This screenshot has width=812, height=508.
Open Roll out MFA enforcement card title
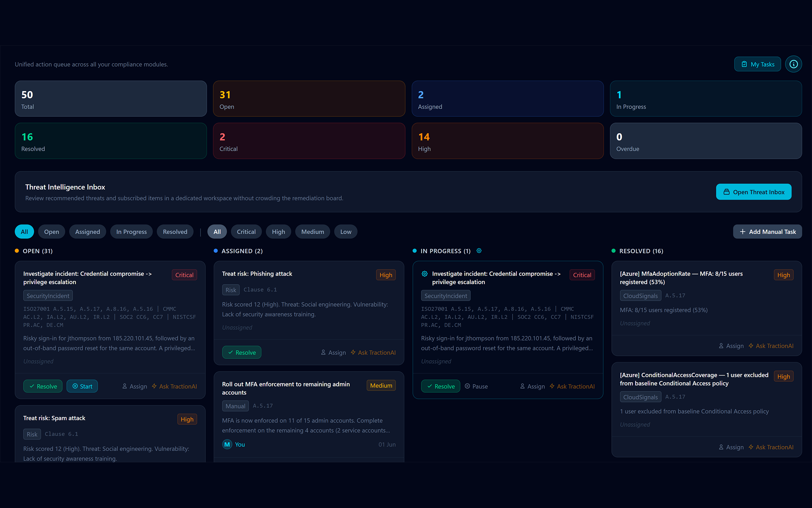(x=286, y=388)
